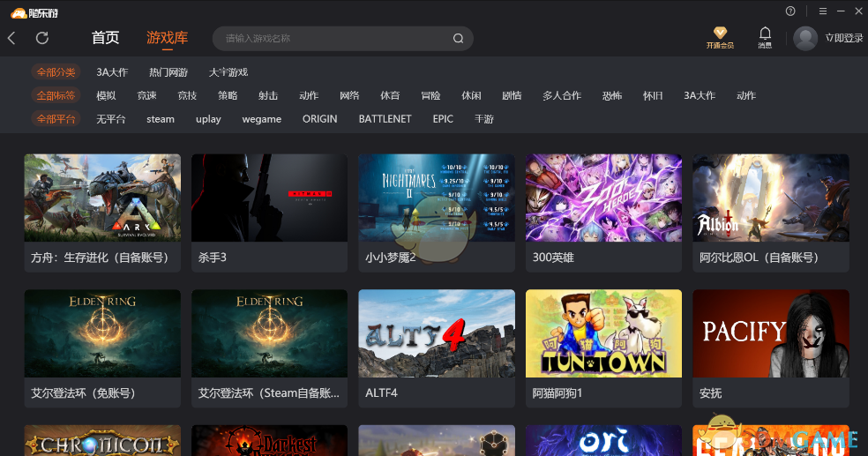Filter by EPIC platform
868x456 pixels.
[443, 119]
